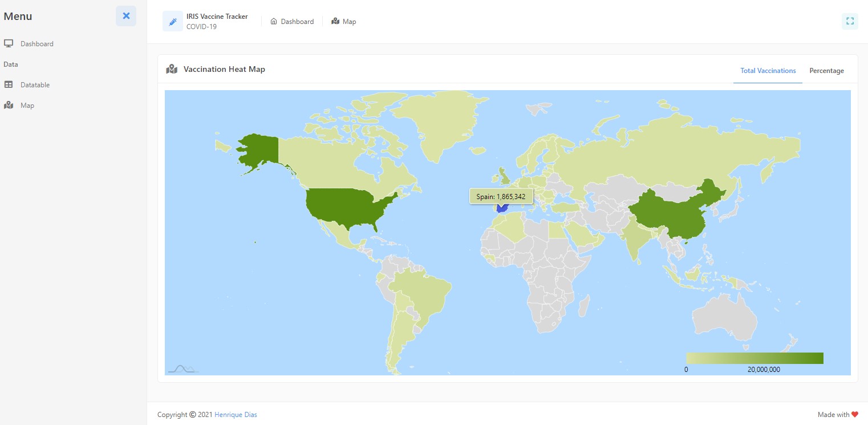Click the United States on the map
This screenshot has width=868, height=425.
[342, 207]
